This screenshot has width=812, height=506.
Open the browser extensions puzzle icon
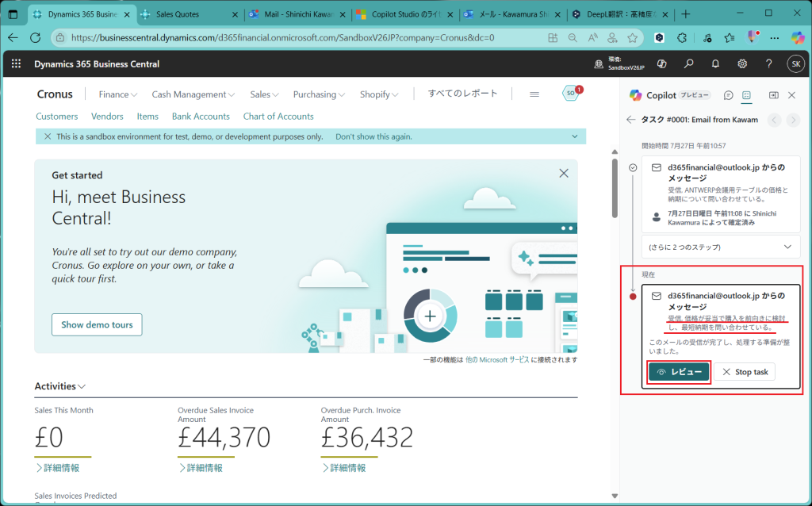(x=682, y=37)
